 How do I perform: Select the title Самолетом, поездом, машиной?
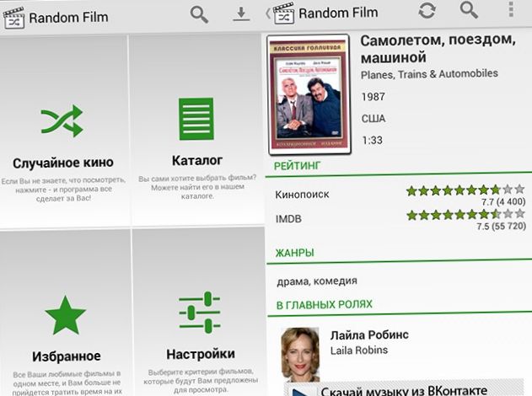coord(438,49)
